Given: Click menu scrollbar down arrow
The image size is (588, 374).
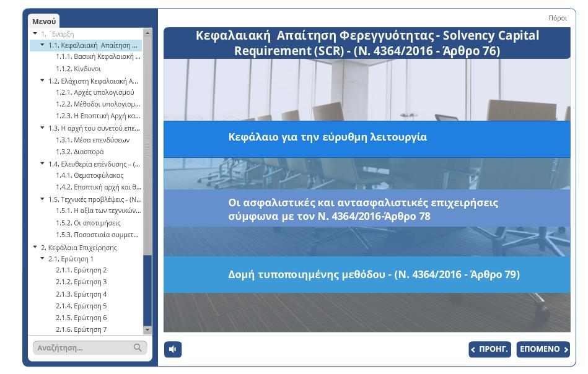Looking at the screenshot, I should point(147,330).
